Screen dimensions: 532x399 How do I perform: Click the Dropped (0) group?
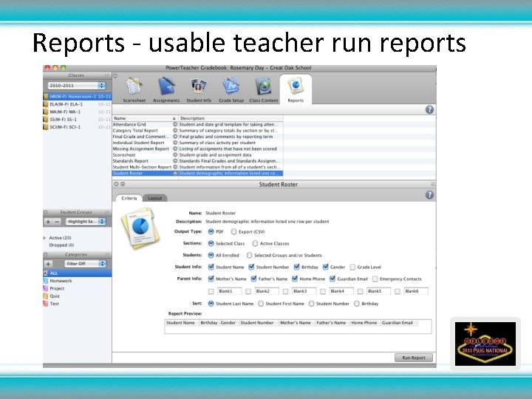coord(61,245)
